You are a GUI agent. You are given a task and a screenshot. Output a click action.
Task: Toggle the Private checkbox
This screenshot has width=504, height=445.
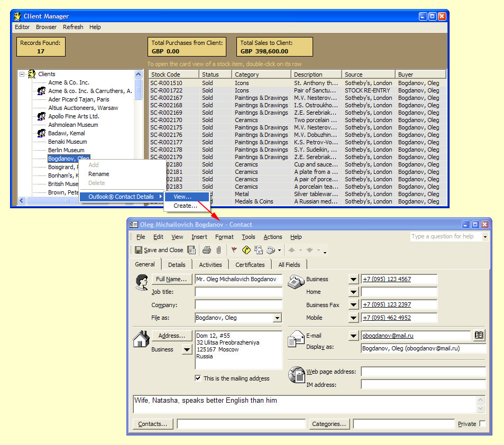pos(482,423)
